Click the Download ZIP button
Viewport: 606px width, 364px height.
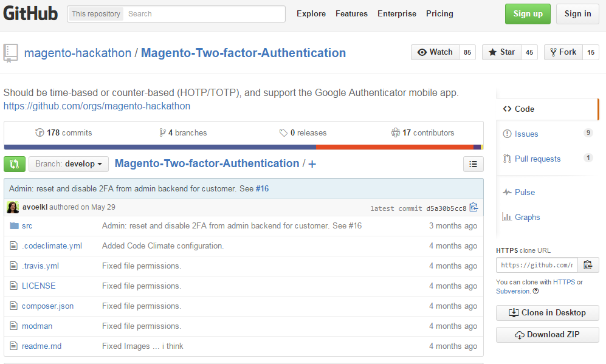point(547,335)
